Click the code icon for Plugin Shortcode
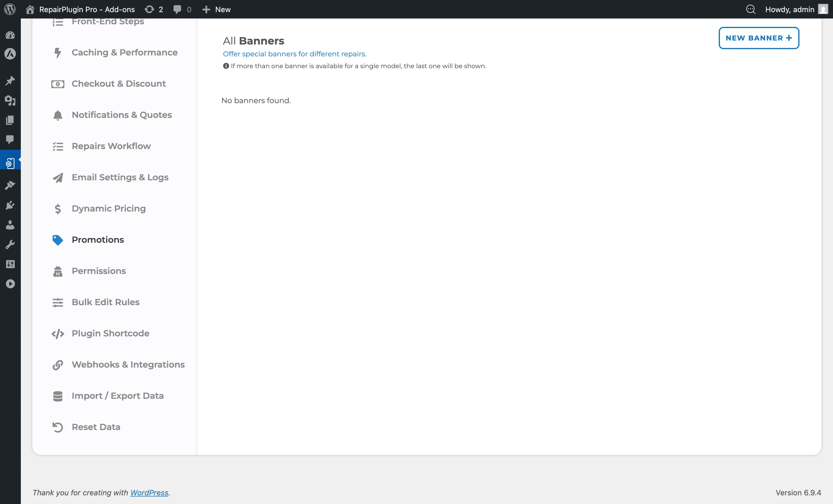 [x=58, y=334]
